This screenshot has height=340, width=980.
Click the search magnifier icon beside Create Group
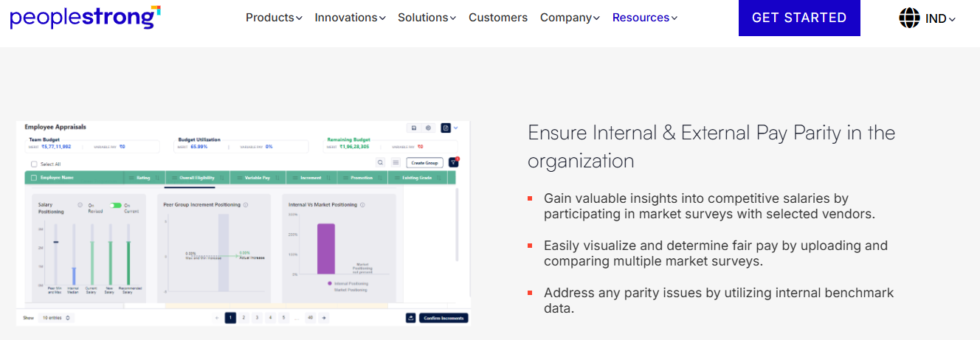pos(381,162)
